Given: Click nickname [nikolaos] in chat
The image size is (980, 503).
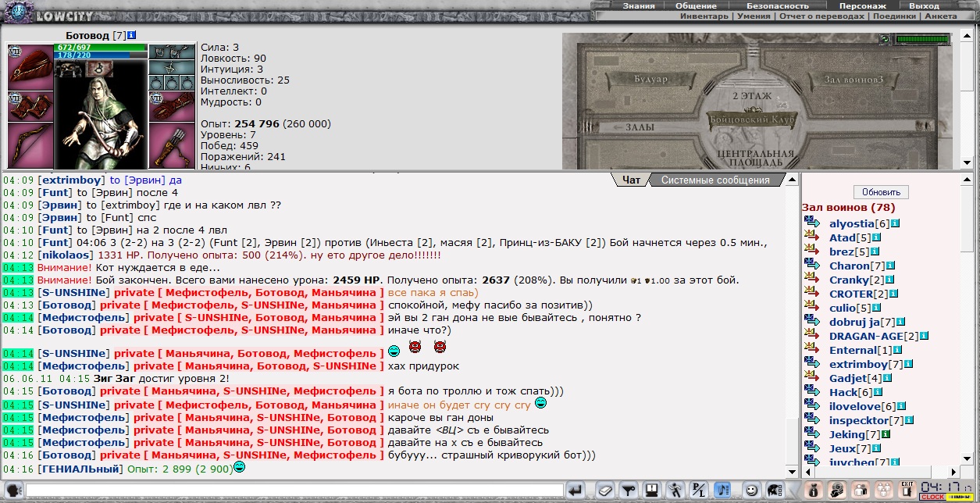Looking at the screenshot, I should click(x=67, y=255).
